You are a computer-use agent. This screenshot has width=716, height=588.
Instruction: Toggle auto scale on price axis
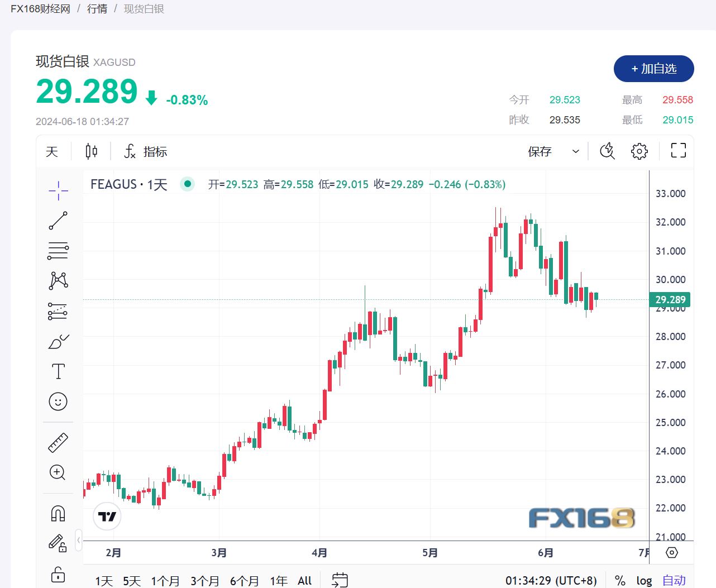pos(673,580)
